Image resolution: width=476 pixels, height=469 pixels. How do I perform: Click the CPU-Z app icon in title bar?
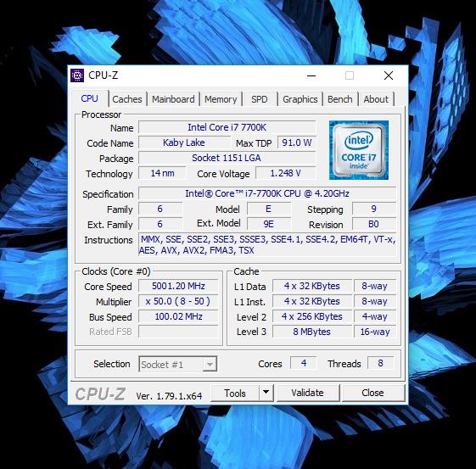coord(77,75)
